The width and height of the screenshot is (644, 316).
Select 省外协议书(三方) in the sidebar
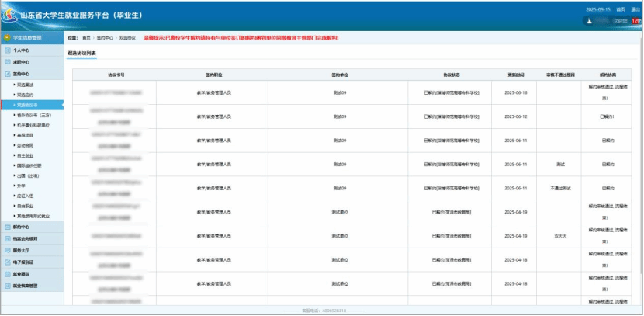point(35,114)
